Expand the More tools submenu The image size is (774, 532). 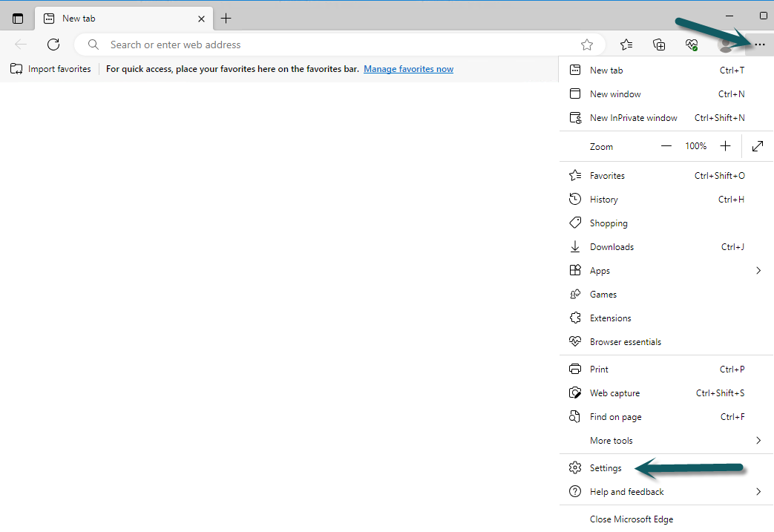click(666, 440)
